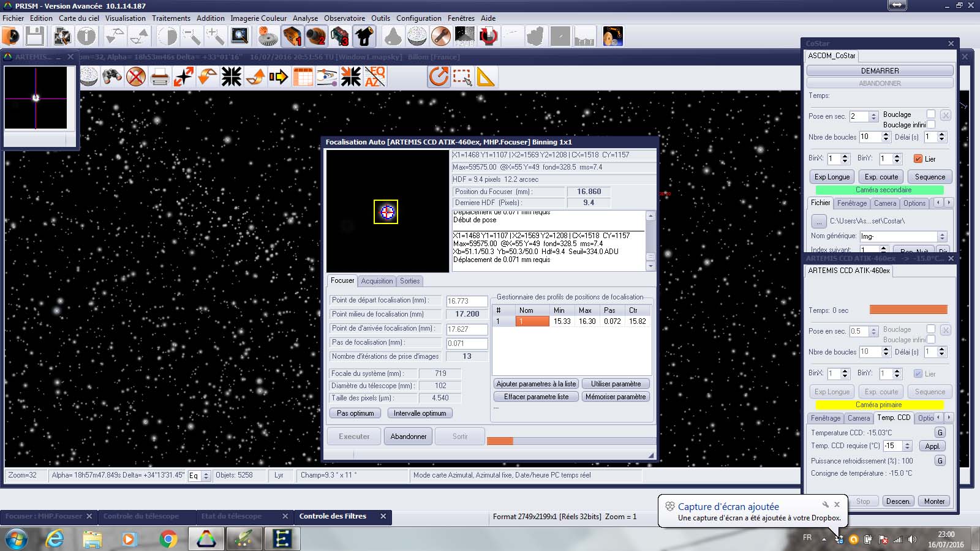Select the dashed rectangle selection tool
This screenshot has height=551, width=980.
462,77
